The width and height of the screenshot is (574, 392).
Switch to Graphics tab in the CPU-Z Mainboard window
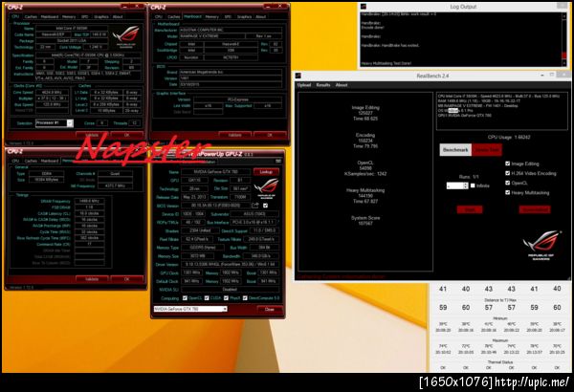click(x=244, y=17)
